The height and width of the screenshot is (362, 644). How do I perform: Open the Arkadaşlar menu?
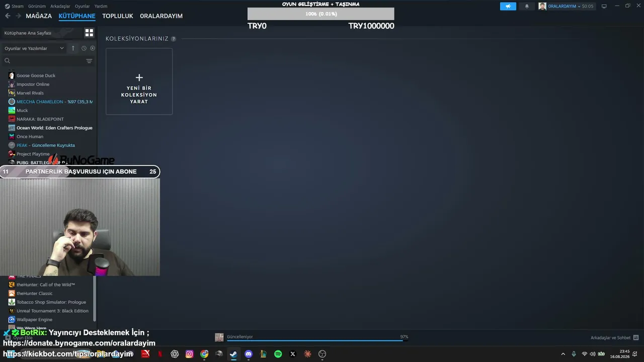point(60,6)
